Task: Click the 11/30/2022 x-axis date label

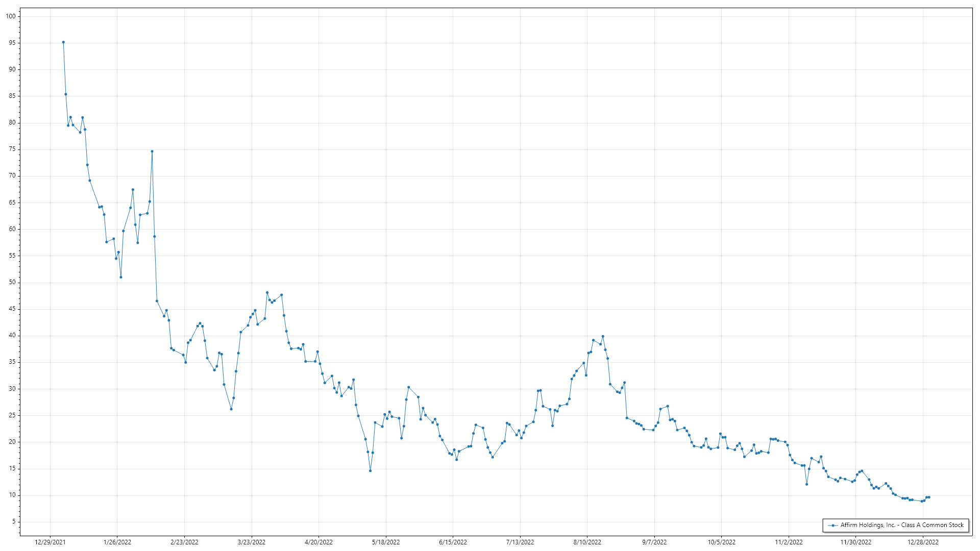Action: point(856,542)
